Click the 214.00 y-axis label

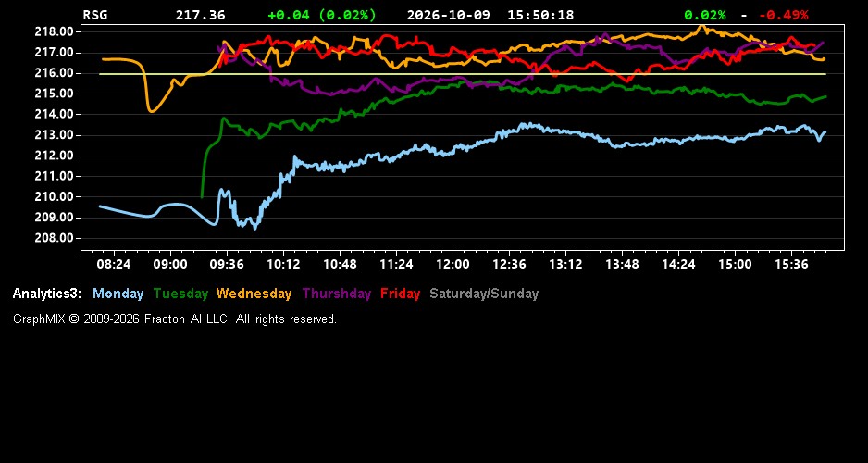click(x=55, y=115)
